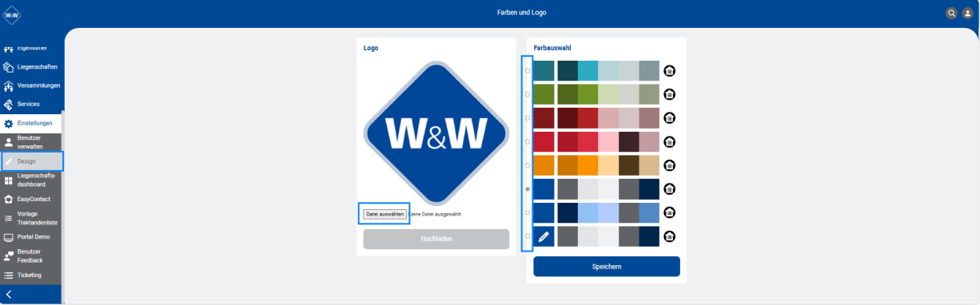Viewport: 980px width, 305px height.
Task: Click the large W&W logo preview
Action: click(436, 133)
